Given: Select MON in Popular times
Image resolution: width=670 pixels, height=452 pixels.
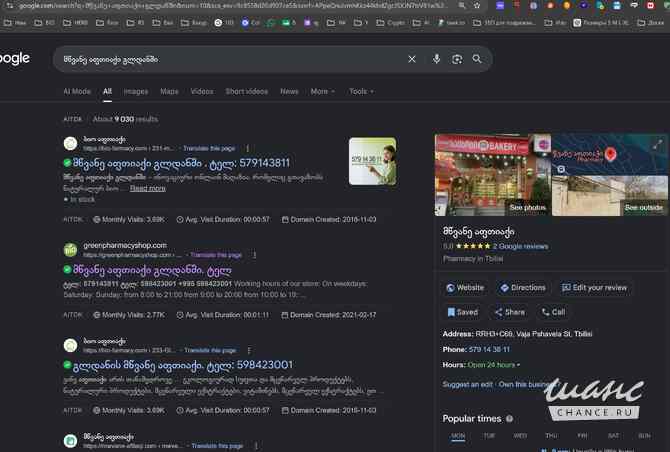Looking at the screenshot, I should (458, 436).
